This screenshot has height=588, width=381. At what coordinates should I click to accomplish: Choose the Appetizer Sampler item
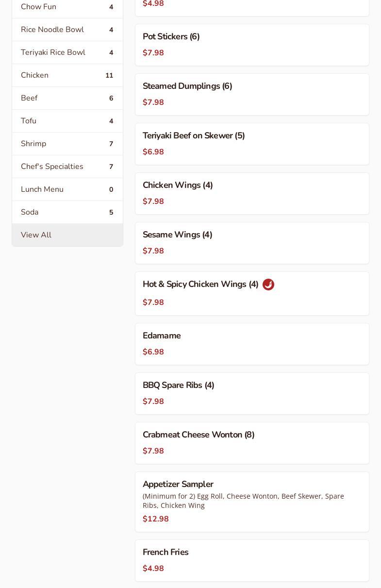[252, 502]
